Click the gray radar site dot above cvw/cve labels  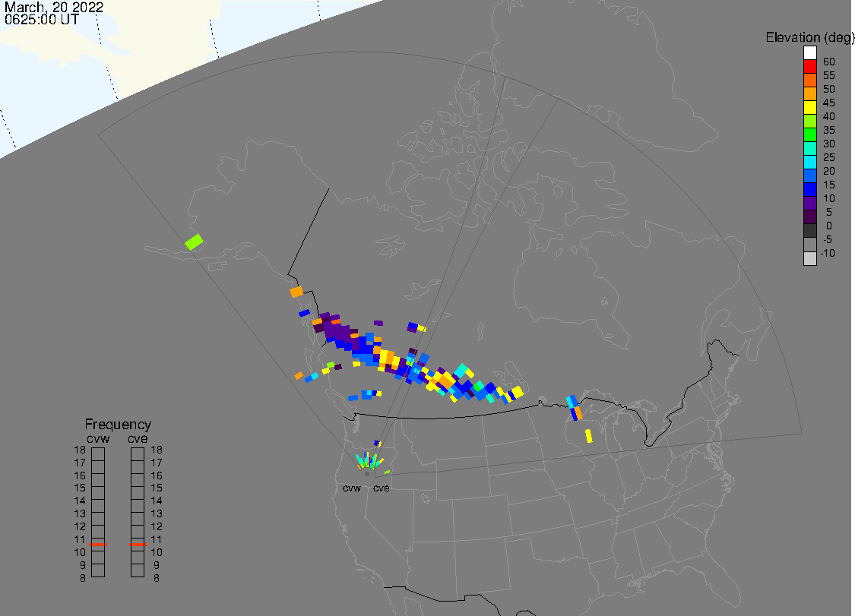coord(367,474)
